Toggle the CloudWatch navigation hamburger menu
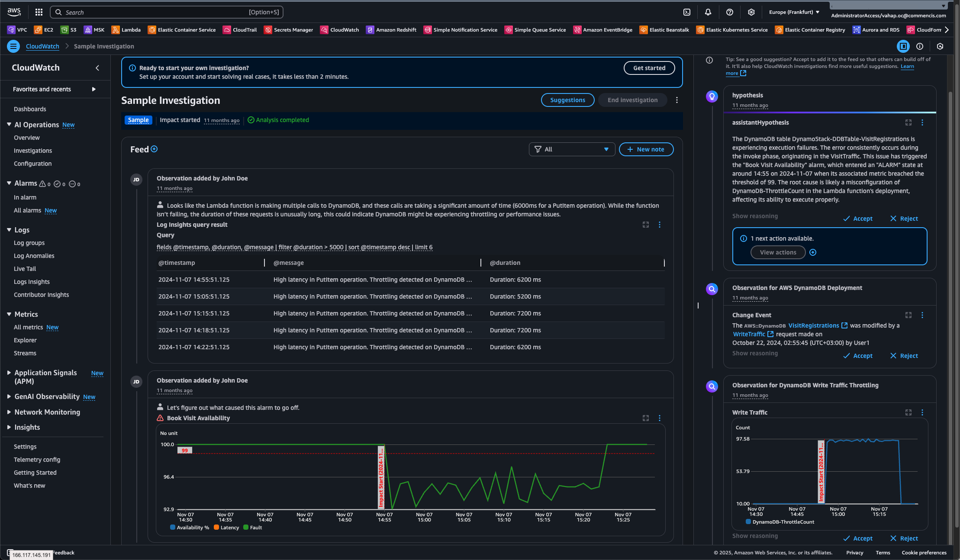This screenshot has width=960, height=560. (13, 46)
